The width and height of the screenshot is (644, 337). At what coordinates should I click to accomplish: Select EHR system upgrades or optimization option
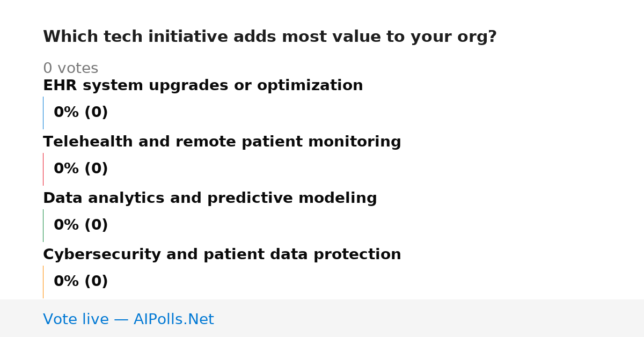tap(203, 86)
